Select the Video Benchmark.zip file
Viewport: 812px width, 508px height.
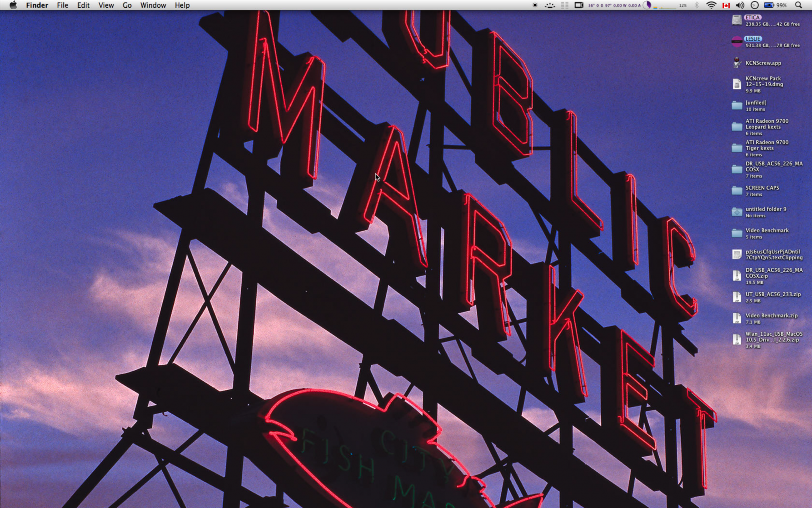click(x=737, y=318)
